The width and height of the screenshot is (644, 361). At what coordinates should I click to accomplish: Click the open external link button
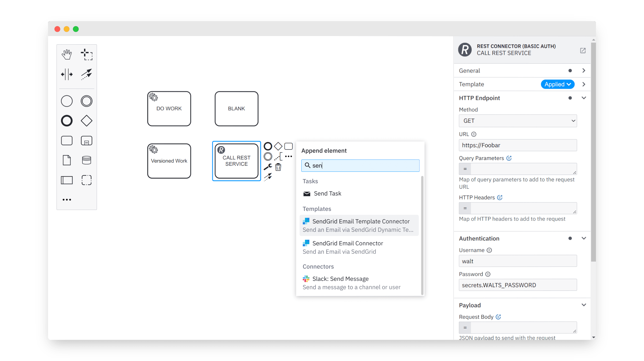click(583, 50)
